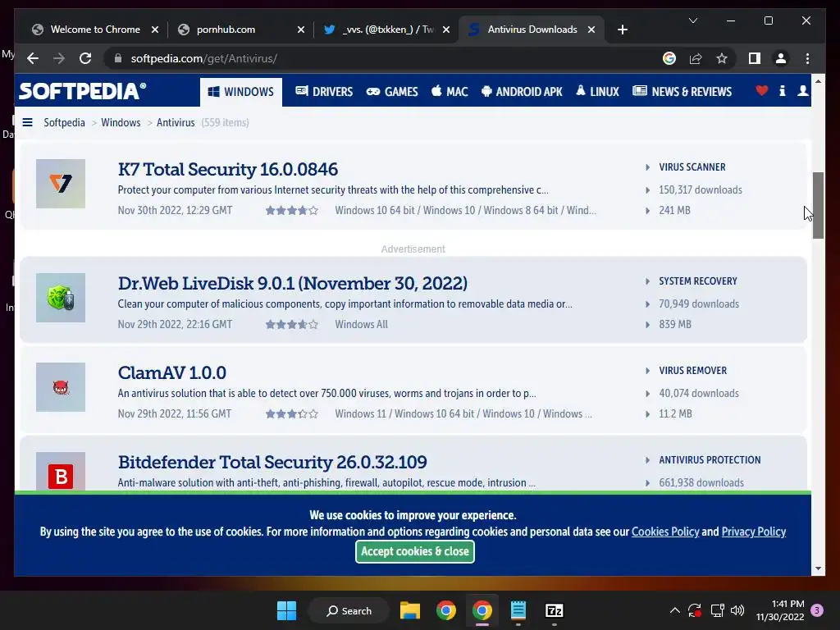The height and width of the screenshot is (630, 840).
Task: Close the Twitter tab
Action: coord(445,30)
